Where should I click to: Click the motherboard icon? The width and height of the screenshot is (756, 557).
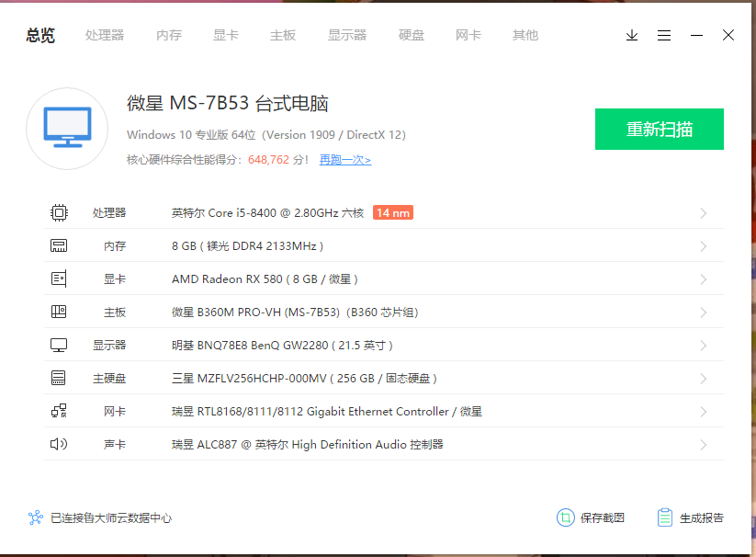(x=59, y=312)
